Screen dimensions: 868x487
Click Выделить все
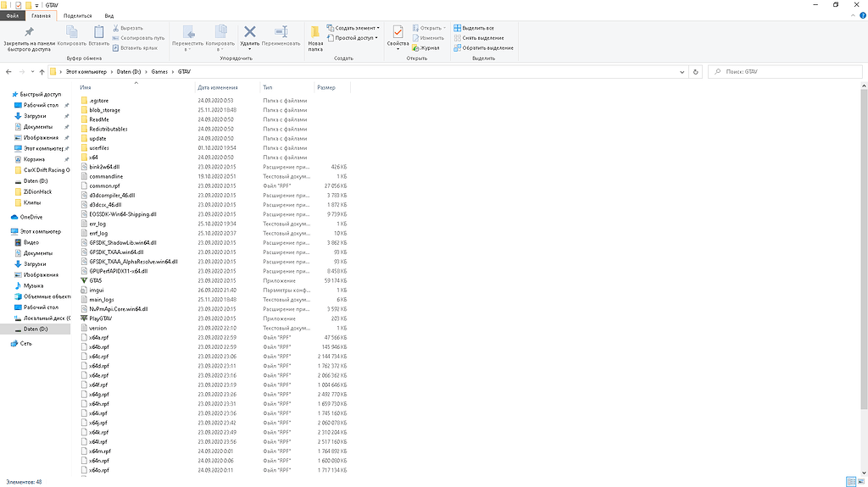474,28
